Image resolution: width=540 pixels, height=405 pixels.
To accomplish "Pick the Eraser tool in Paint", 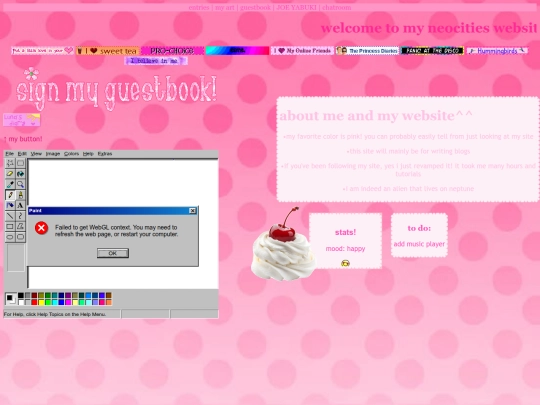I will click(x=10, y=174).
